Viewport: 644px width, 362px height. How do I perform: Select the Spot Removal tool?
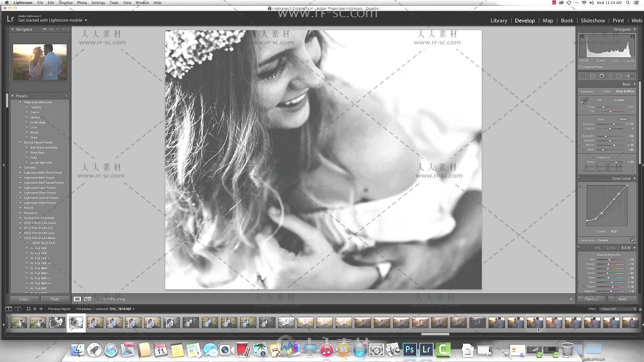click(593, 76)
